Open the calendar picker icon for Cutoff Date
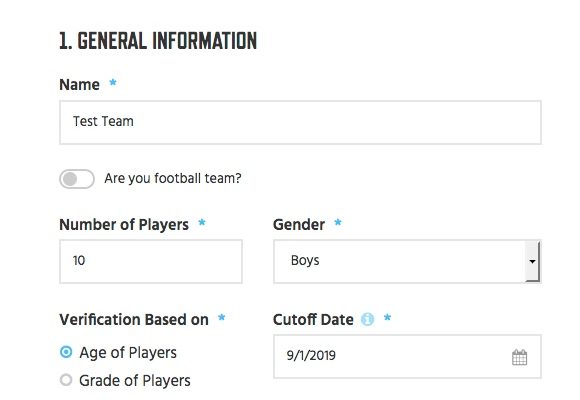The image size is (580, 400). tap(519, 357)
